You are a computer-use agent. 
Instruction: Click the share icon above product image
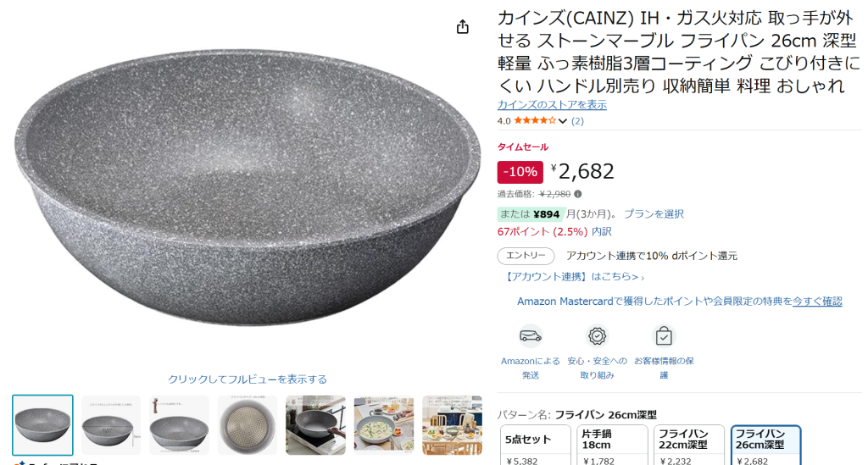tap(463, 26)
